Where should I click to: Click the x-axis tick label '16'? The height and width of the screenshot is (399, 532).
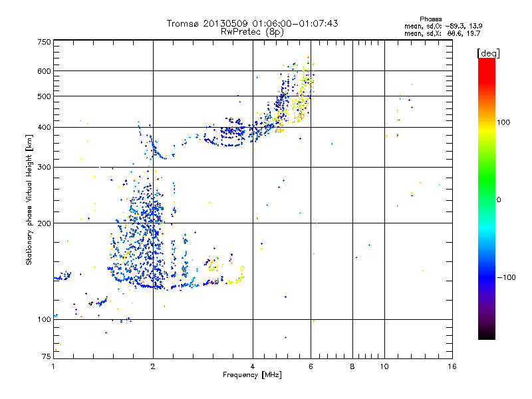[x=452, y=366]
